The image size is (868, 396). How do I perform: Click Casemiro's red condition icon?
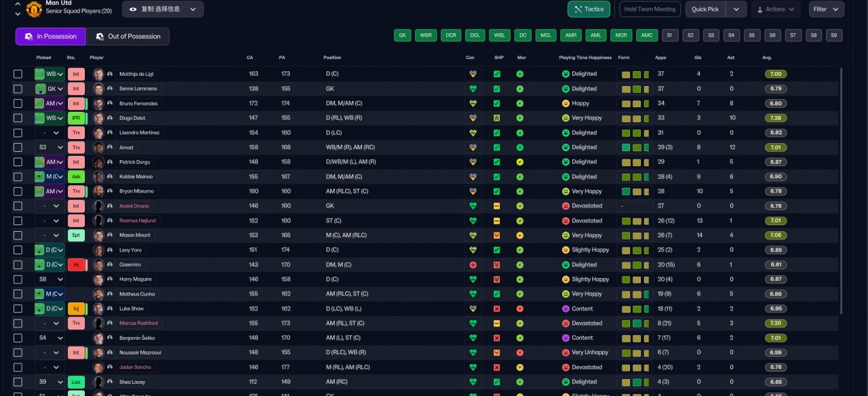click(x=473, y=264)
